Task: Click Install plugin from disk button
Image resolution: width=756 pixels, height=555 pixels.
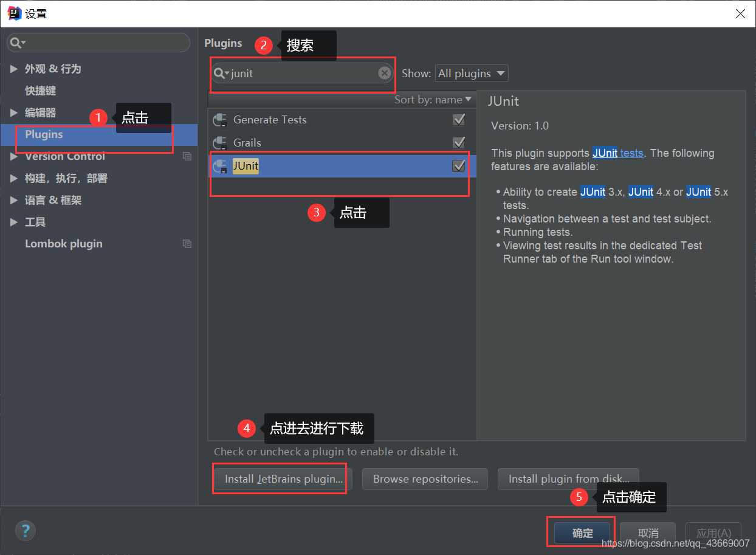Action: point(568,479)
